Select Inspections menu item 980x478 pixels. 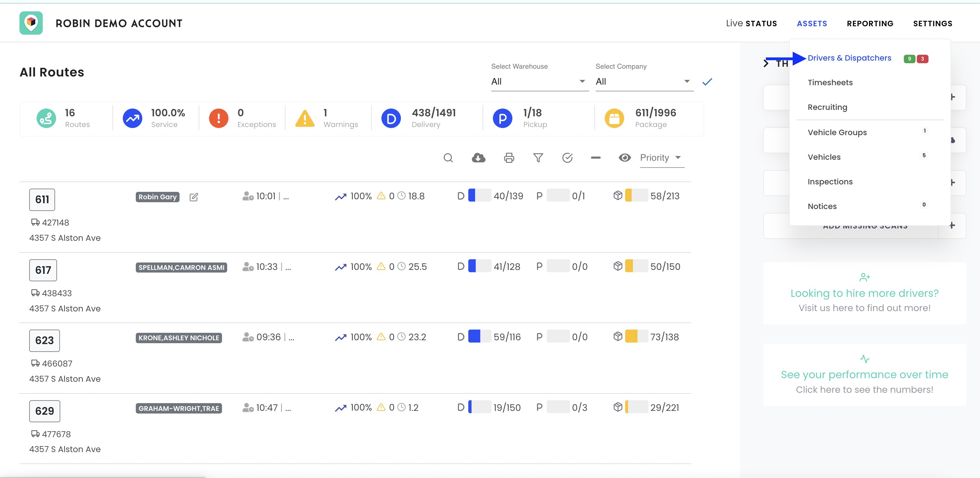[x=830, y=182]
